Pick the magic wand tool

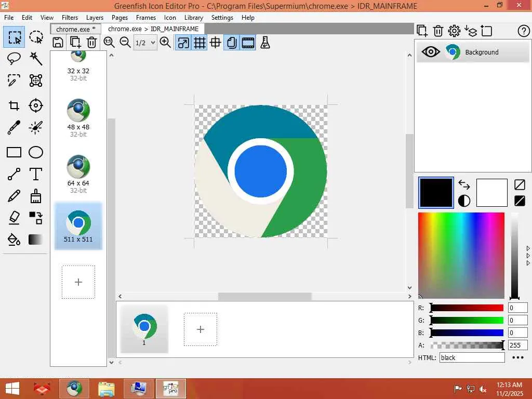click(36, 59)
